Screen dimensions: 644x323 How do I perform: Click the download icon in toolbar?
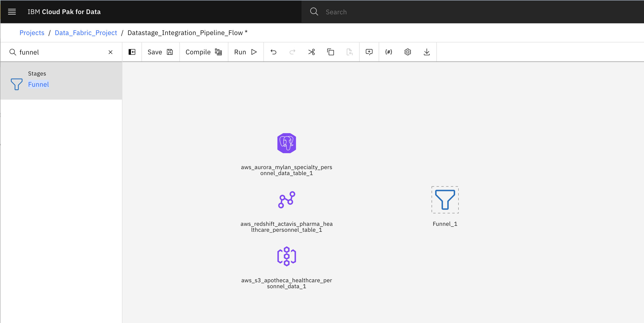[x=427, y=52]
